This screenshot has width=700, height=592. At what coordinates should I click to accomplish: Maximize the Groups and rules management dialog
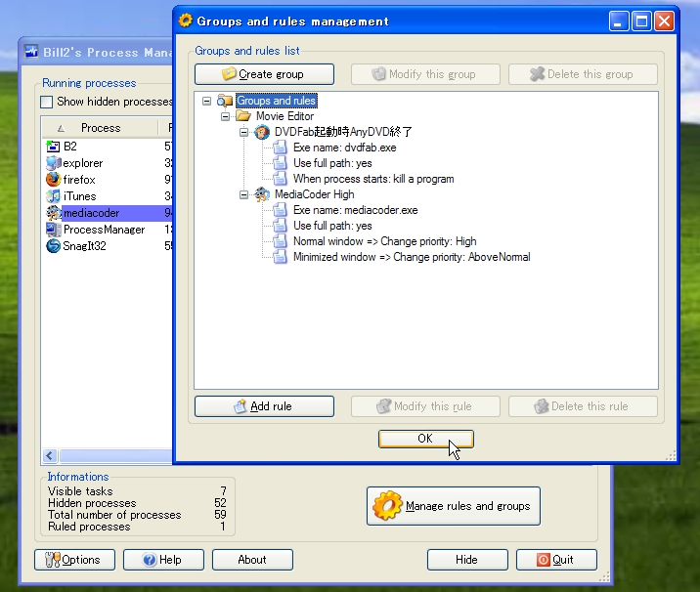(x=642, y=21)
